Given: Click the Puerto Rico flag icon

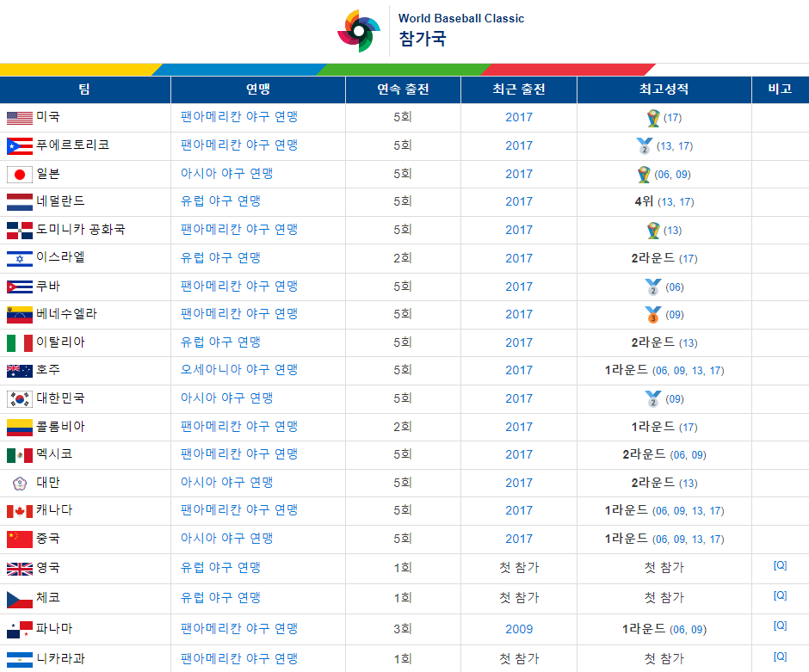Looking at the screenshot, I should coord(20,146).
